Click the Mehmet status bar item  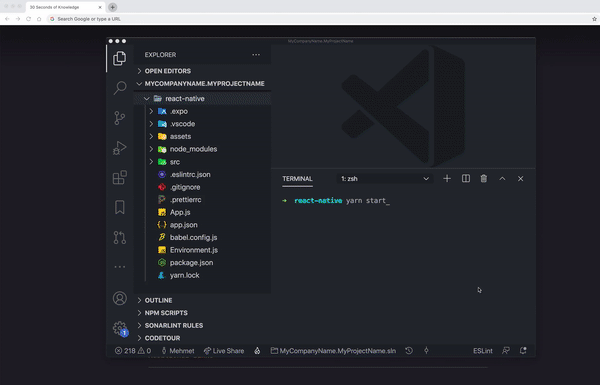tap(178, 351)
